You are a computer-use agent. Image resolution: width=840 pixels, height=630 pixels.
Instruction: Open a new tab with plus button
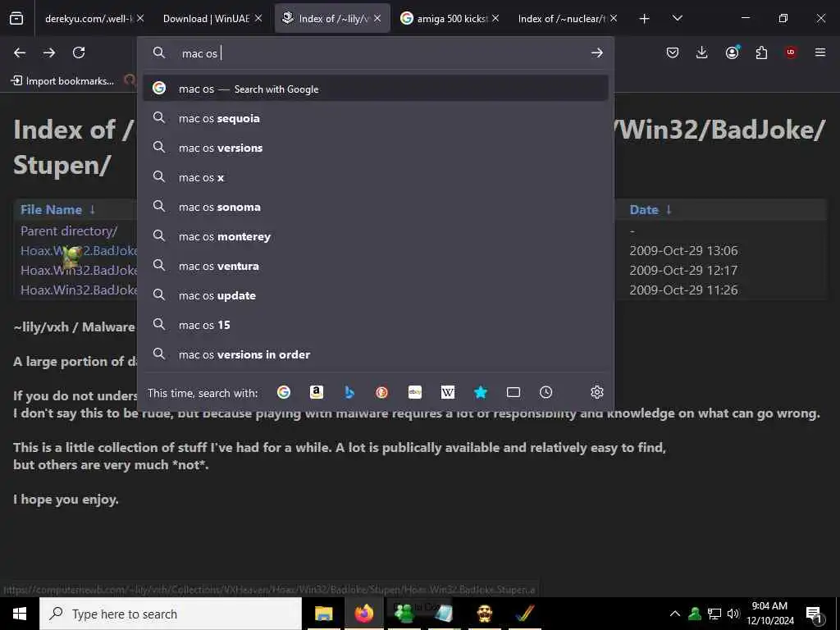[645, 19]
